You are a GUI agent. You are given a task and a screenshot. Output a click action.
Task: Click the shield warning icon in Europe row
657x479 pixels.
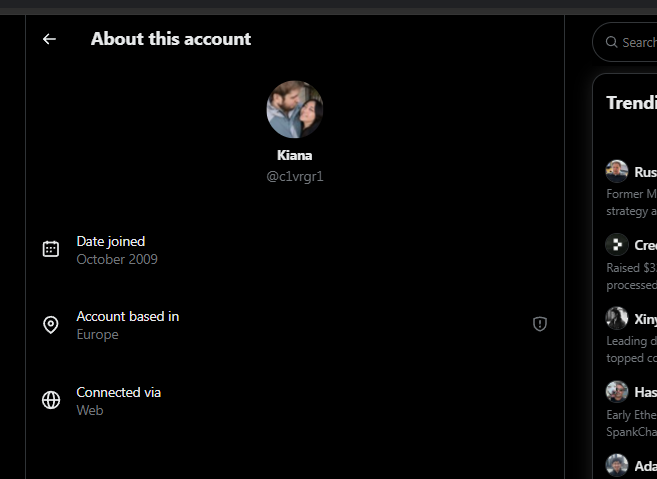[x=540, y=324]
